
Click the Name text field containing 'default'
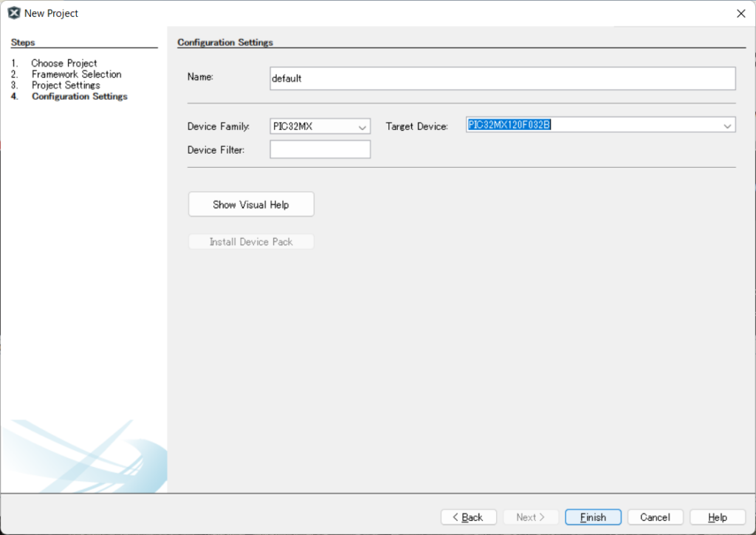point(502,78)
